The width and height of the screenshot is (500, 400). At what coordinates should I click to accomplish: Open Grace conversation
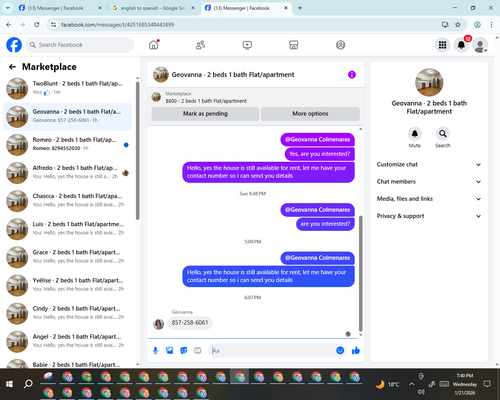tap(67, 257)
